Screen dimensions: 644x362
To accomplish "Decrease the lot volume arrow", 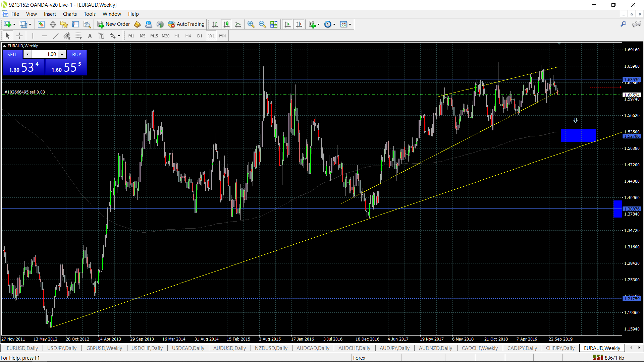I will (28, 54).
